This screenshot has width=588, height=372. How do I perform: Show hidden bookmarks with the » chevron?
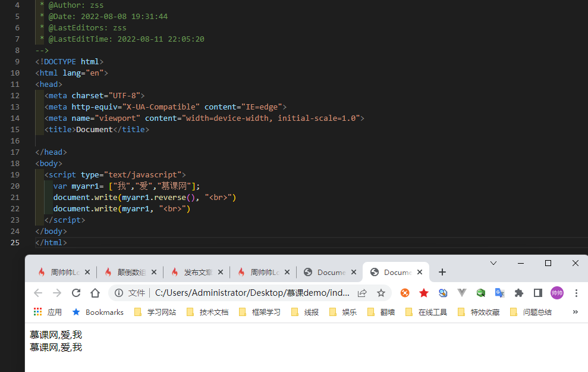(576, 312)
